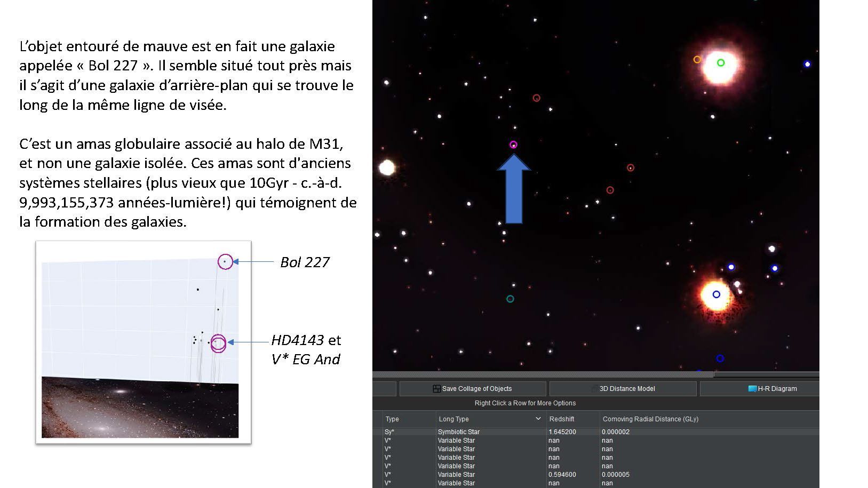Click distance value 0.000005
The width and height of the screenshot is (868, 488).
616,475
